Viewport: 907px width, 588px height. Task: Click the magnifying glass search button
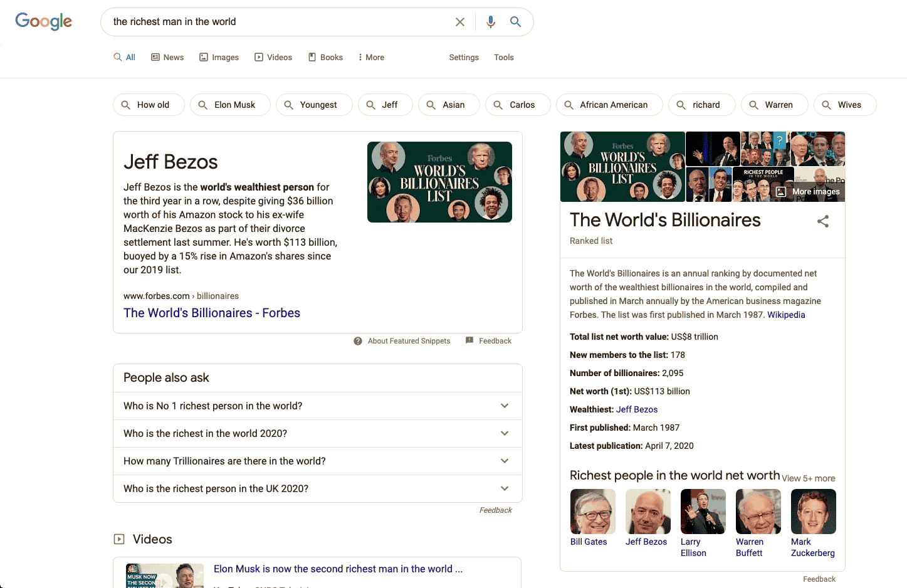pos(515,22)
